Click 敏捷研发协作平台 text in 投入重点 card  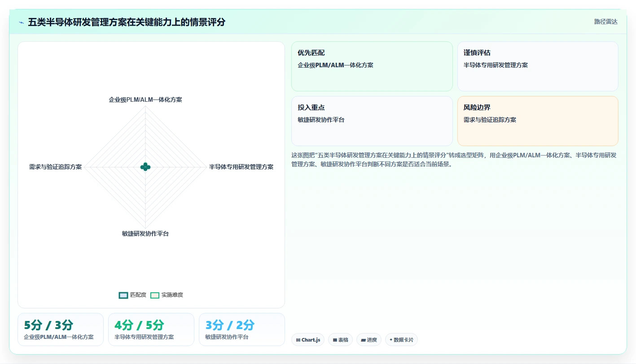pyautogui.click(x=321, y=120)
